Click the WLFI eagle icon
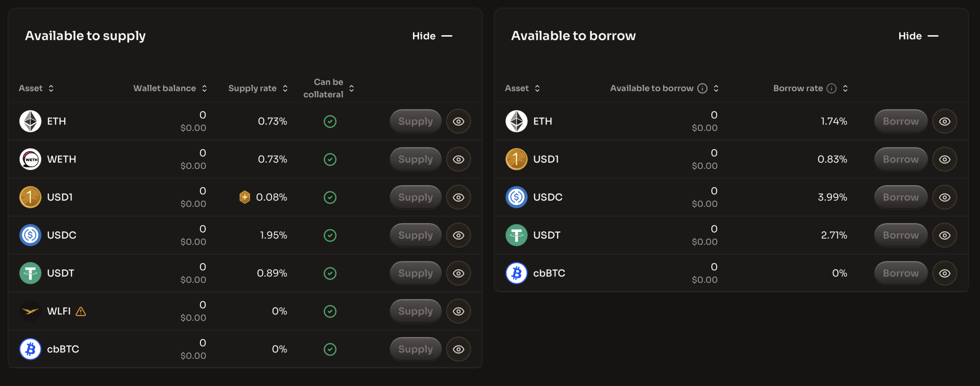 tap(30, 311)
